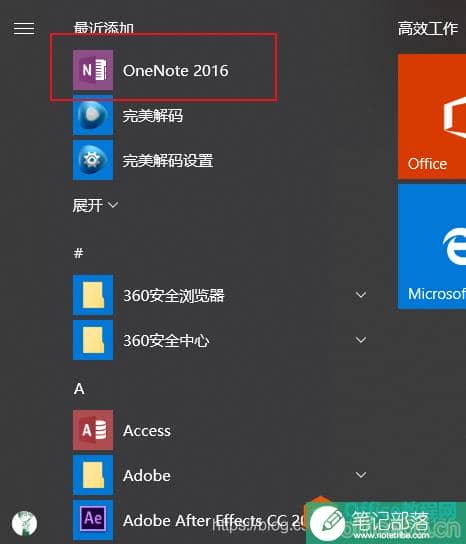Screen dimensions: 466x544
Task: Click the 360安全浏览器 folder icon
Action: pyautogui.click(x=93, y=295)
